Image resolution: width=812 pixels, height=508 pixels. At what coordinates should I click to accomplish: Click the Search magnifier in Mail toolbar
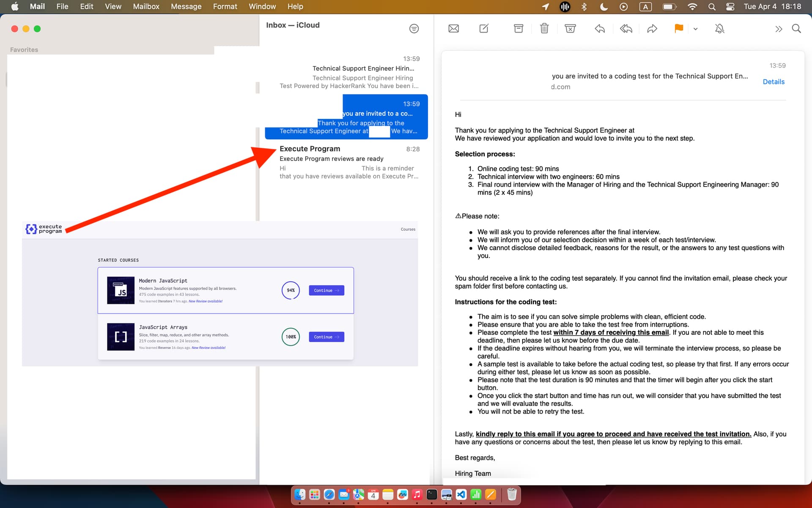[x=796, y=29]
